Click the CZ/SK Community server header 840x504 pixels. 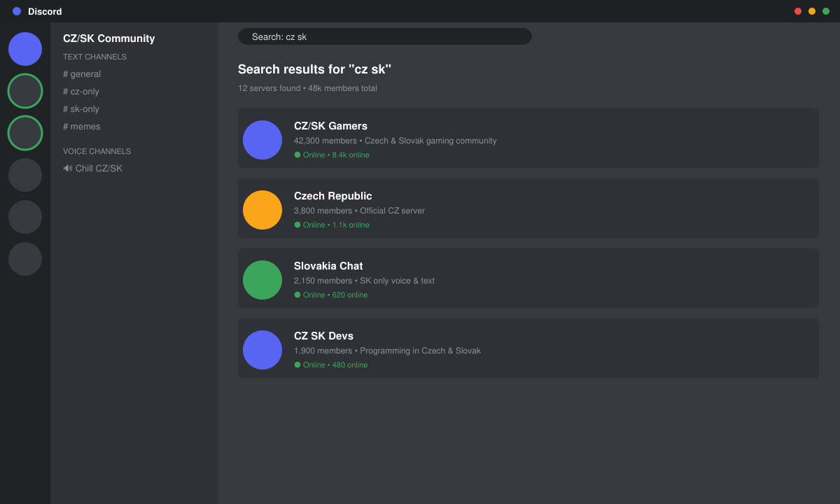(109, 38)
